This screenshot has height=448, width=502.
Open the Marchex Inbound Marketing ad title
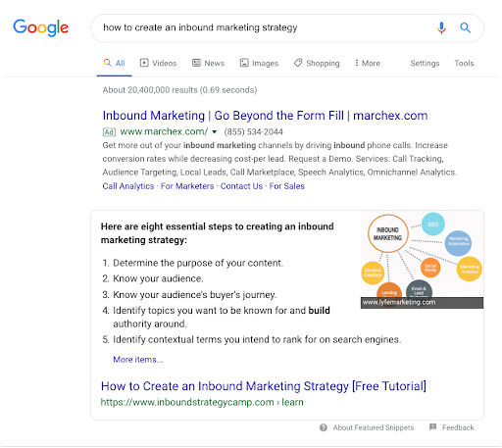tap(265, 116)
